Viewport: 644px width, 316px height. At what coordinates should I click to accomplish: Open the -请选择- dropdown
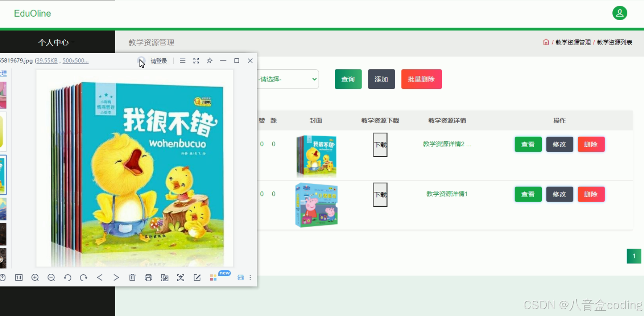tap(288, 79)
